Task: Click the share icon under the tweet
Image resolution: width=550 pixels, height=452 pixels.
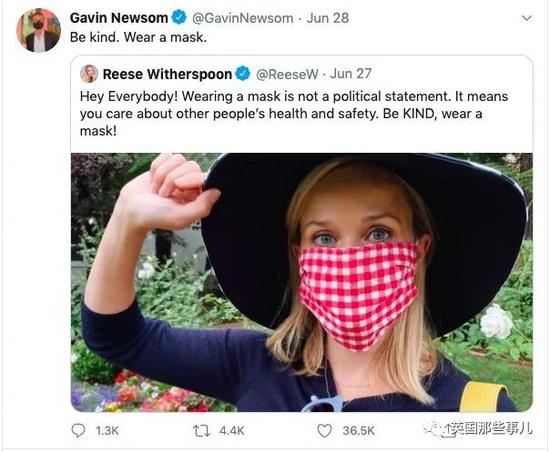Action: [x=448, y=431]
